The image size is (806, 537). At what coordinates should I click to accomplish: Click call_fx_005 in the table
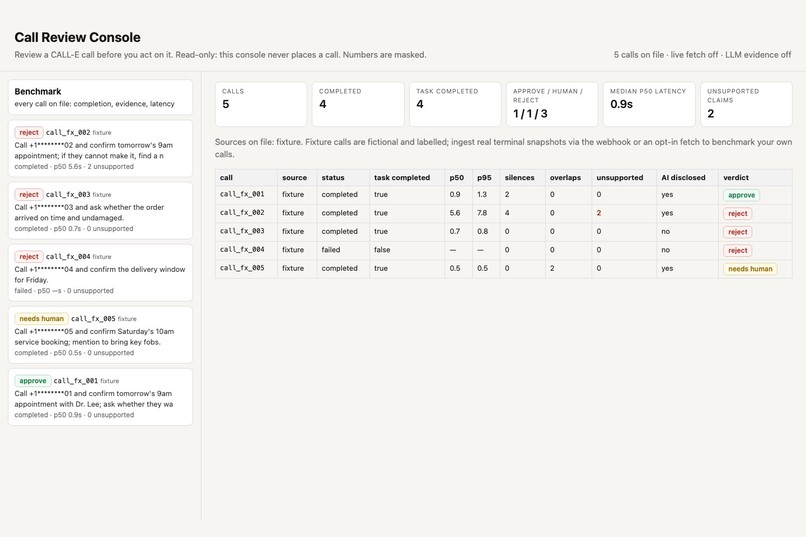click(x=242, y=268)
